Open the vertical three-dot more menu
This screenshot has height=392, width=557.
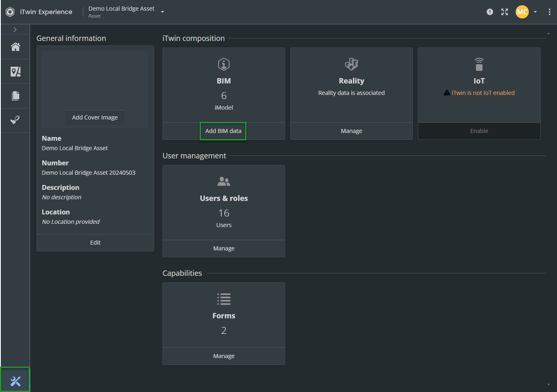coord(549,12)
